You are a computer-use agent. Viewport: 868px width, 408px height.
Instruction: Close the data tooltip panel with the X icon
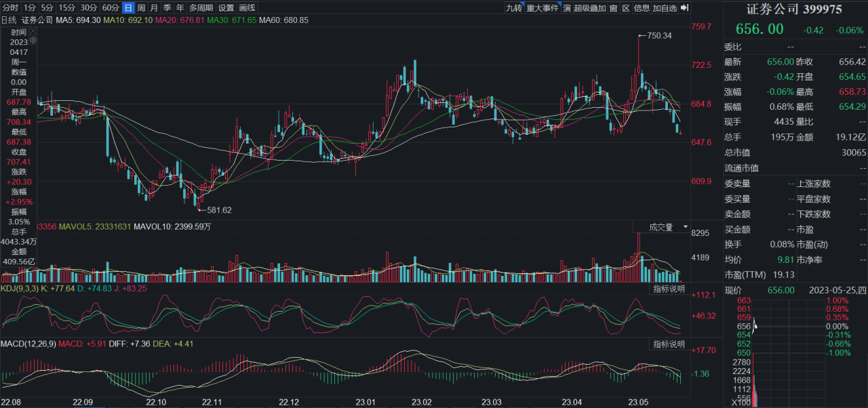33,32
